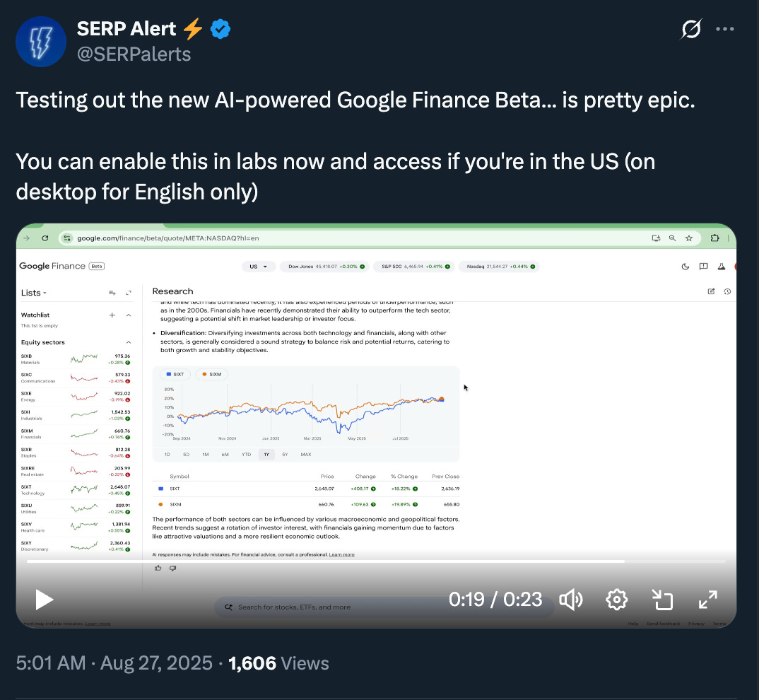Toggle dark mode moon icon
The width and height of the screenshot is (759, 700).
[685, 267]
